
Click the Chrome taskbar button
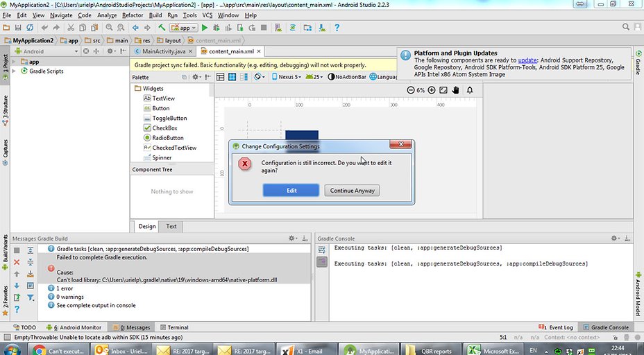point(60,349)
